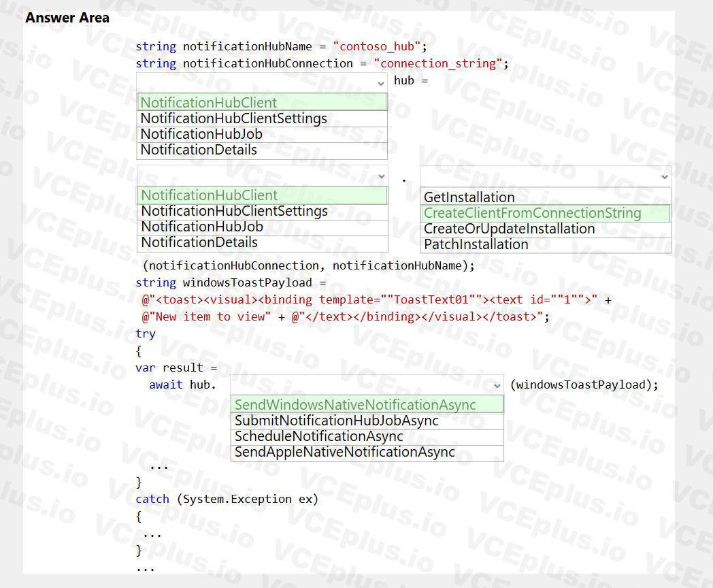The height and width of the screenshot is (588, 713).
Task: Click the 'var result =' line
Action: [176, 368]
